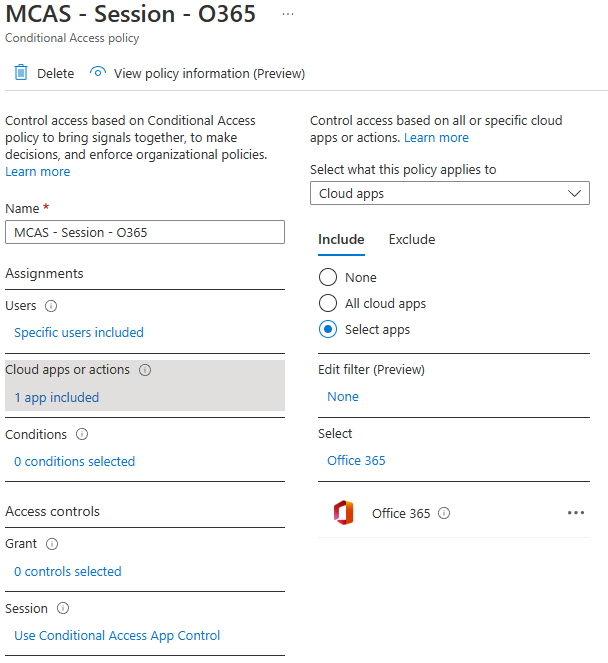
Task: Open the ellipsis menu beside the policy title
Action: click(x=288, y=14)
